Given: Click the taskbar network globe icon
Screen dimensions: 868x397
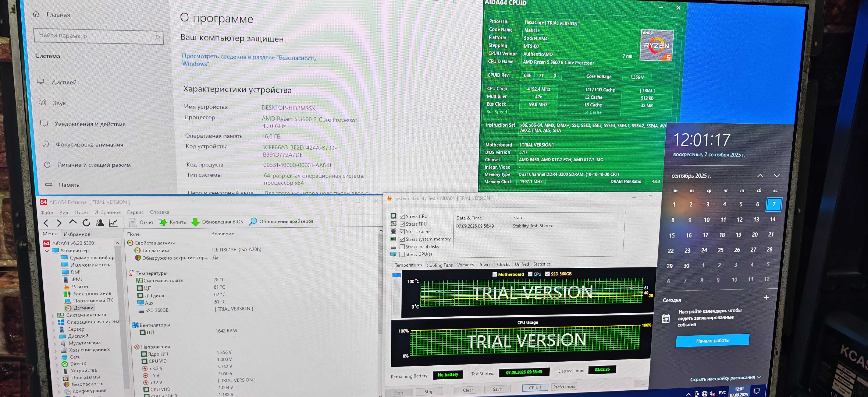Looking at the screenshot, I should [705, 394].
